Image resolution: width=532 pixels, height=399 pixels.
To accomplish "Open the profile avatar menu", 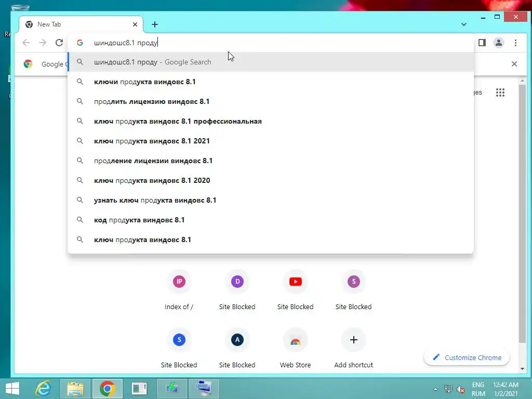I will click(x=499, y=43).
